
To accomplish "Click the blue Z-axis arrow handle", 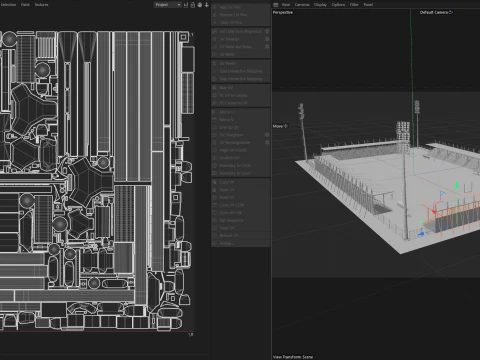I will pos(421,234).
